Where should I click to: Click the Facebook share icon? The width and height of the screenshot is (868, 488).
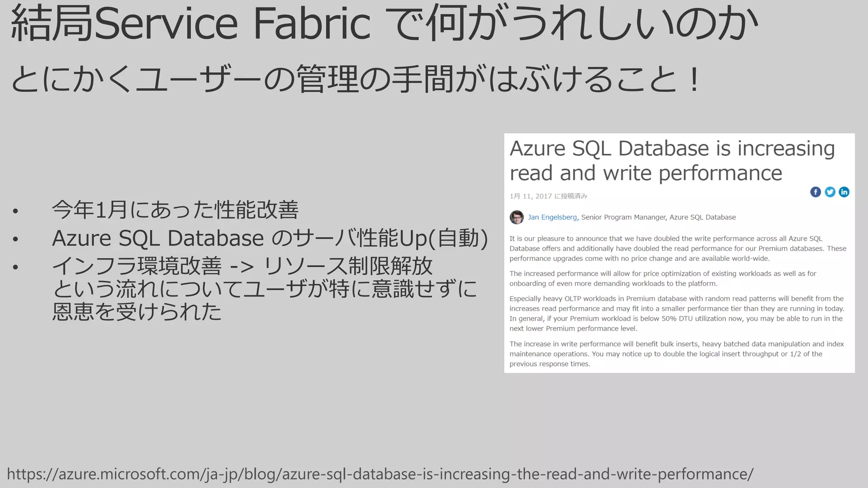click(815, 192)
